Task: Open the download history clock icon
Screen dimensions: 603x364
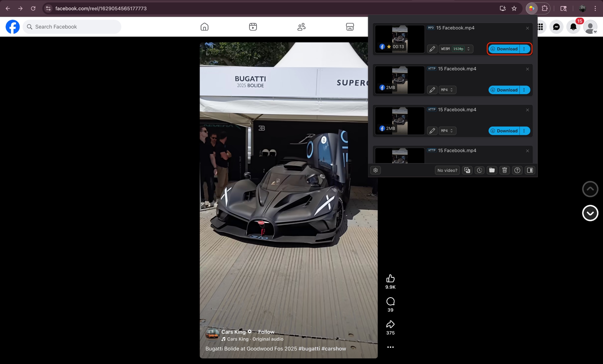Action: tap(480, 170)
